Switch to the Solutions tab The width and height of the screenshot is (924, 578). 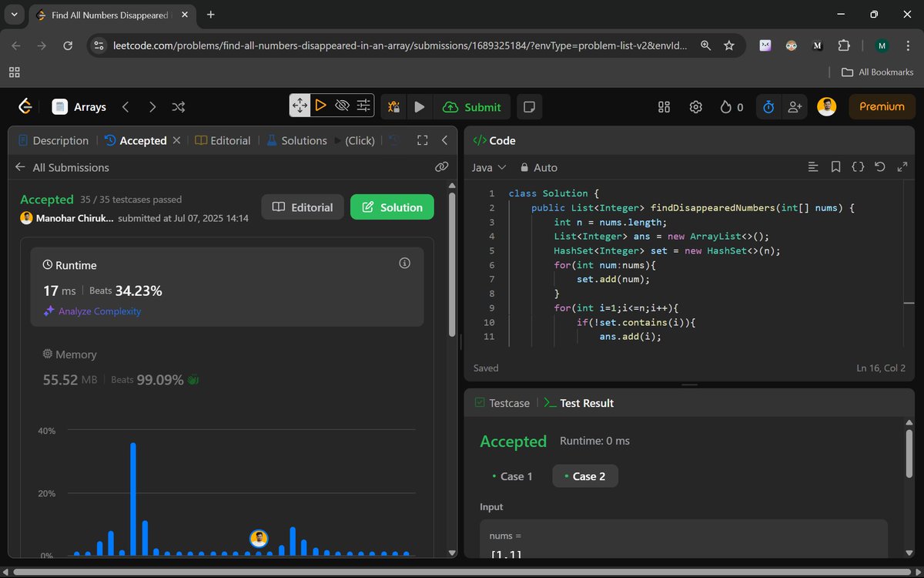tap(297, 140)
